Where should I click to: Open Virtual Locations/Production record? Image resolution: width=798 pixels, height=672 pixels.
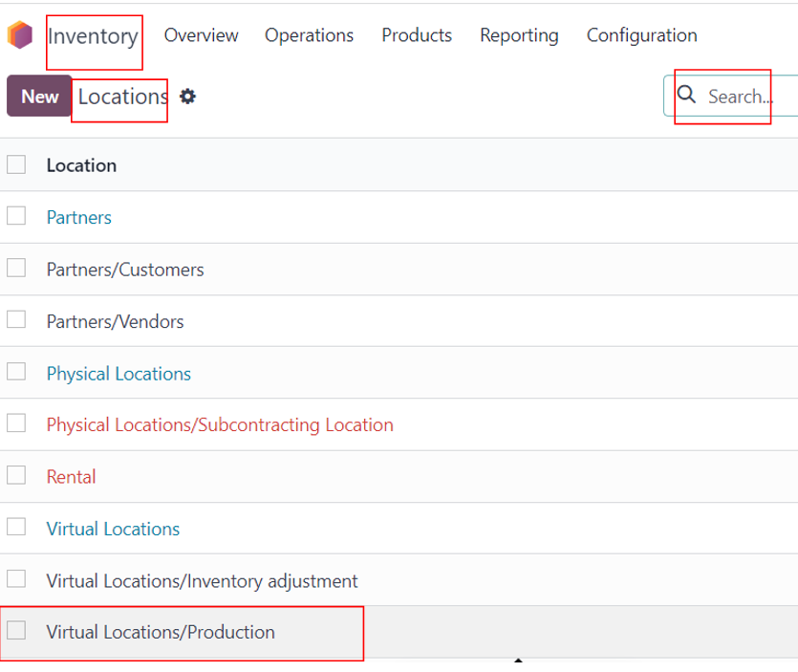click(x=161, y=632)
